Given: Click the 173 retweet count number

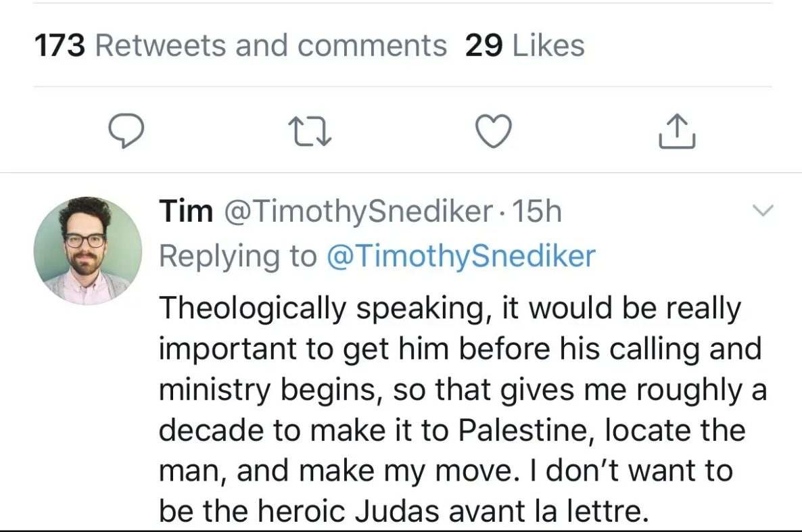Looking at the screenshot, I should [x=60, y=46].
